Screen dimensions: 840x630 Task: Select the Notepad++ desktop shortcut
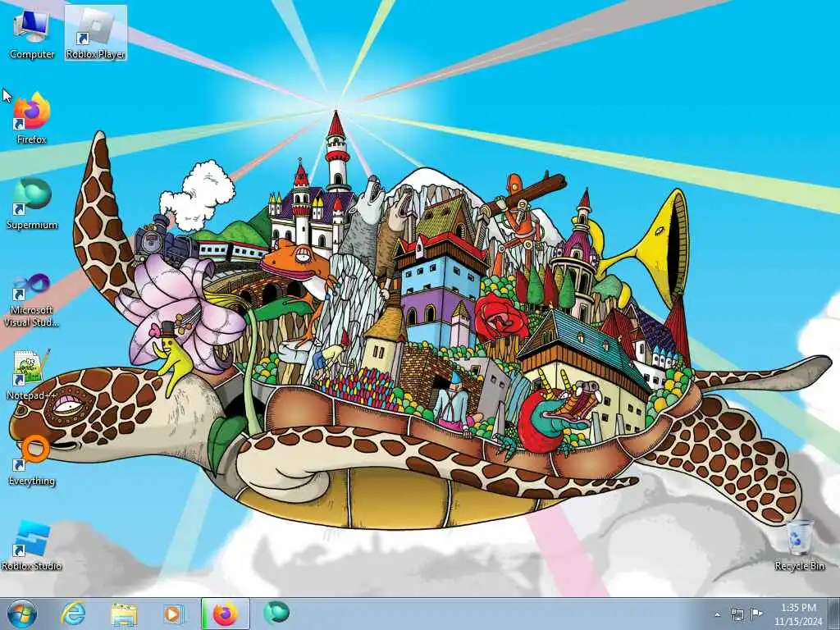tap(32, 374)
